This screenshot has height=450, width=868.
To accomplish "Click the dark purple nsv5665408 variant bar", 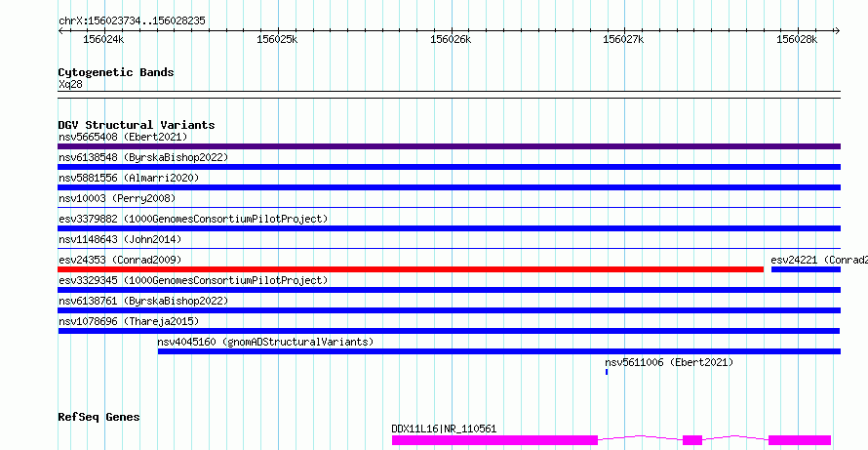I will [449, 146].
